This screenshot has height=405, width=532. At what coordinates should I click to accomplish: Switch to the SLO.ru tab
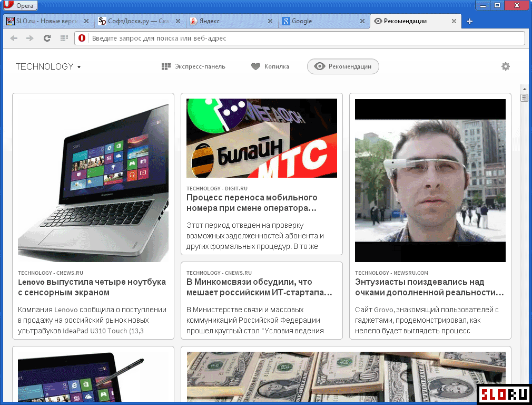tap(48, 21)
